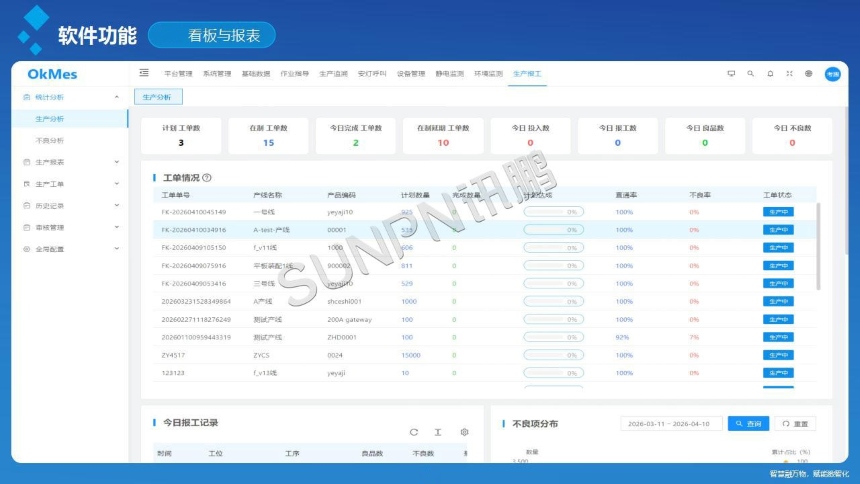Click the 92% pass rate value

coord(622,337)
